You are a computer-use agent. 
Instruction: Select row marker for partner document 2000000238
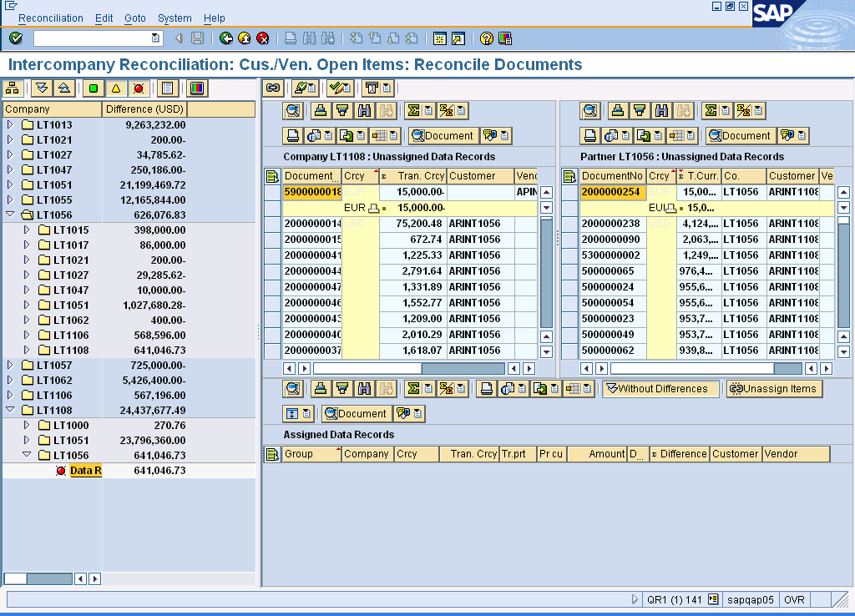click(569, 224)
